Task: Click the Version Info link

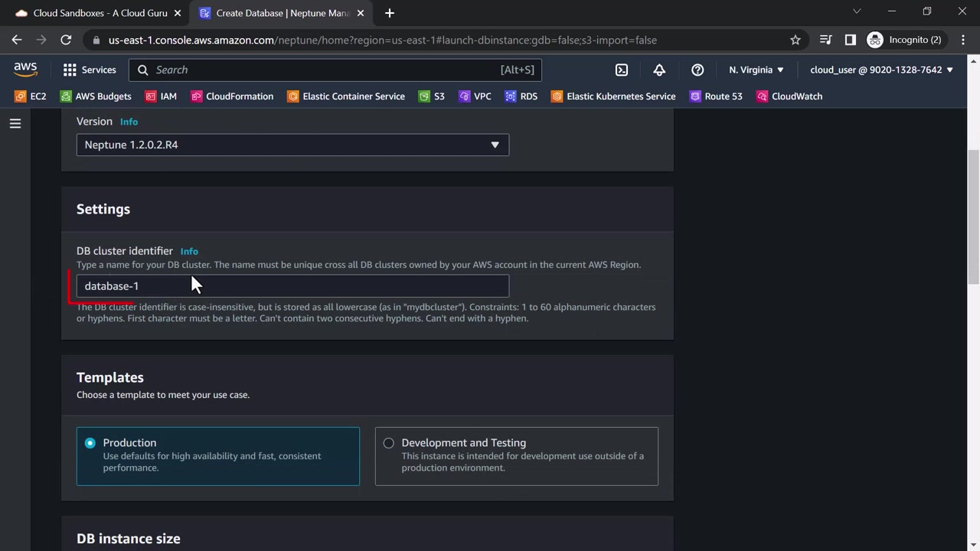Action: coord(129,122)
